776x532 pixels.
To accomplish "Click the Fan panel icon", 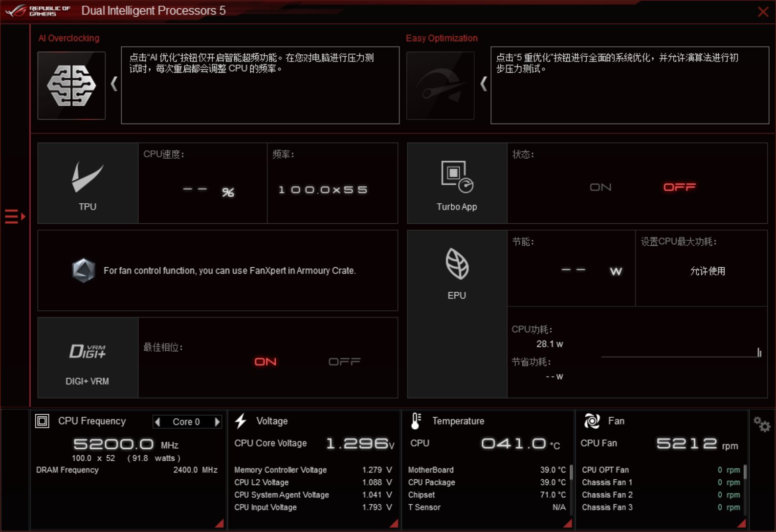I will [592, 421].
